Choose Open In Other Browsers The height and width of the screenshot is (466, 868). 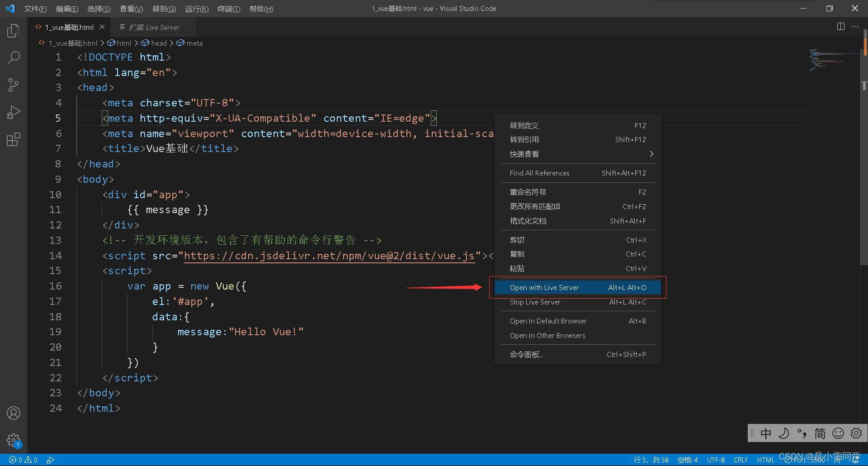click(x=578, y=335)
